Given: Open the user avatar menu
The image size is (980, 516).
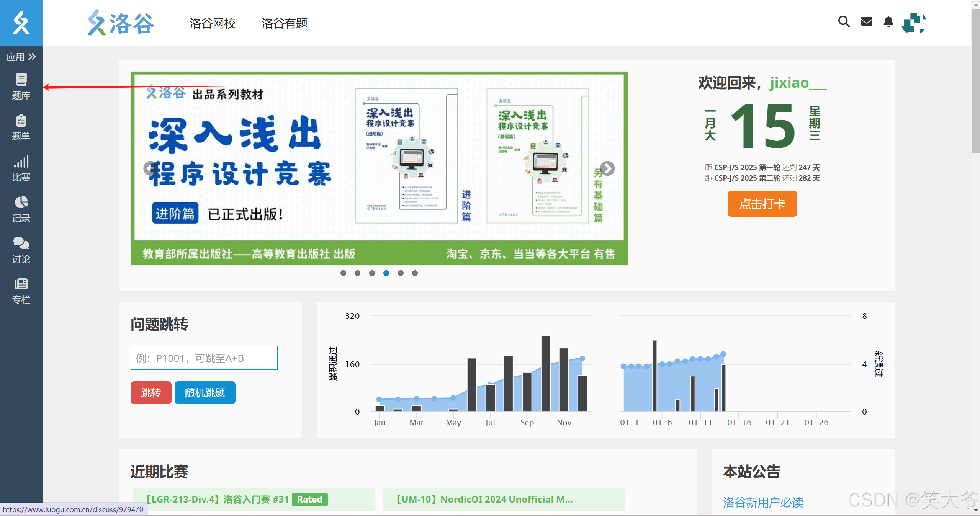Looking at the screenshot, I should point(914,23).
